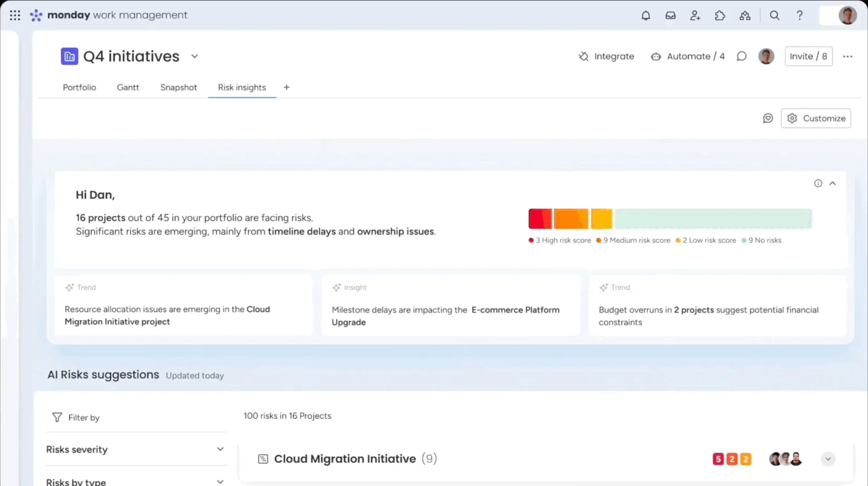The height and width of the screenshot is (486, 868).
Task: Switch to the Snapshot tab
Action: (x=179, y=87)
